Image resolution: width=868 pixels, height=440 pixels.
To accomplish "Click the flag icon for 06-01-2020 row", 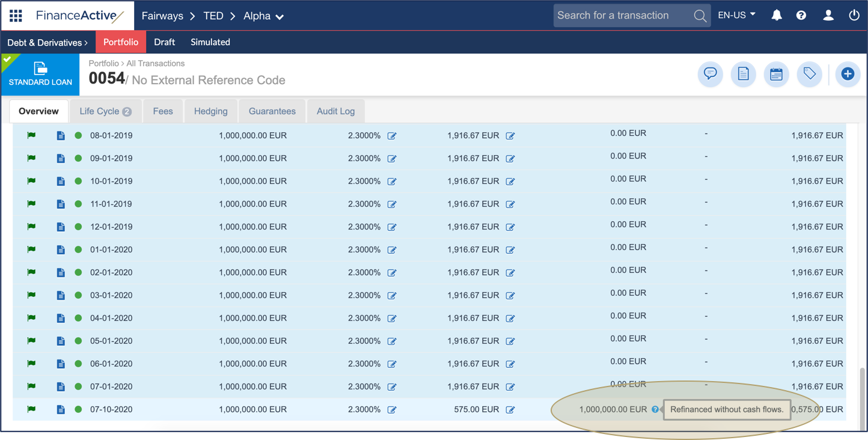I will tap(31, 364).
